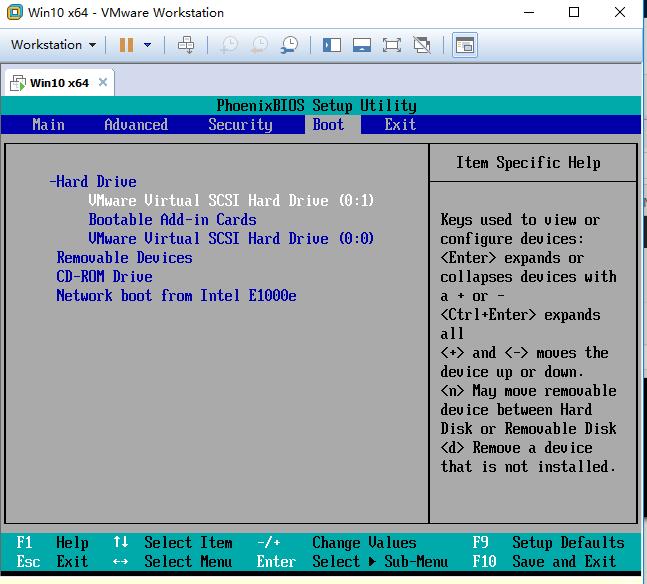The image size is (647, 584).
Task: Click the Select Menu footer label
Action: [188, 561]
